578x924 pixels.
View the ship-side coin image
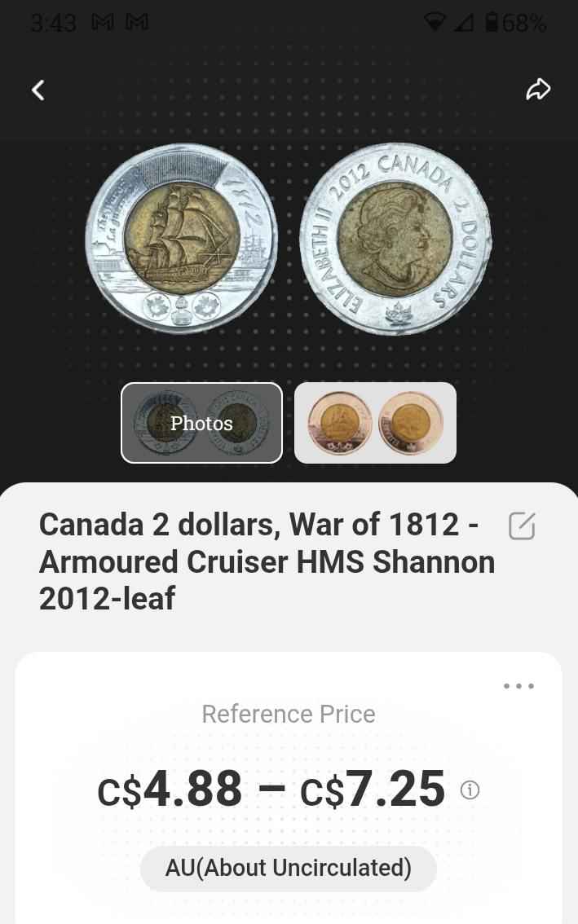click(x=182, y=238)
